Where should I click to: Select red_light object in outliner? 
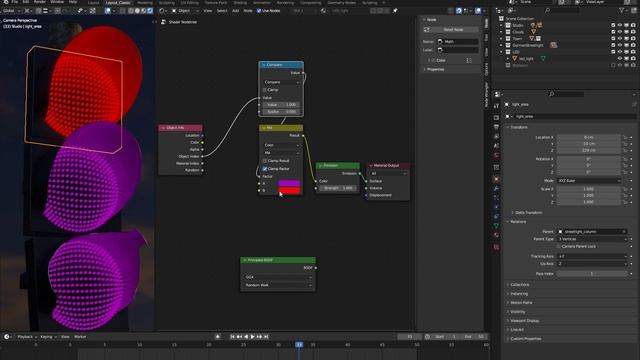(526, 59)
